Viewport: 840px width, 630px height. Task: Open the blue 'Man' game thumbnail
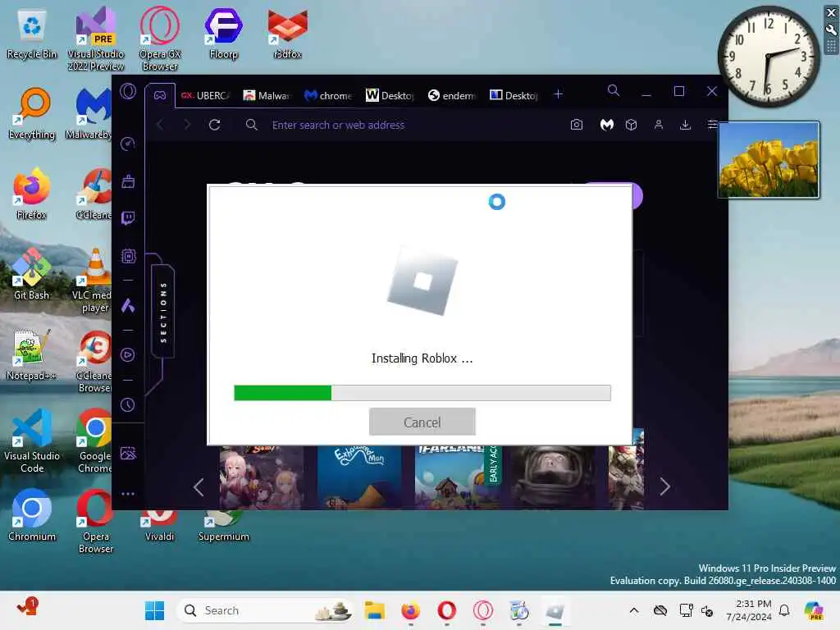pos(359,477)
